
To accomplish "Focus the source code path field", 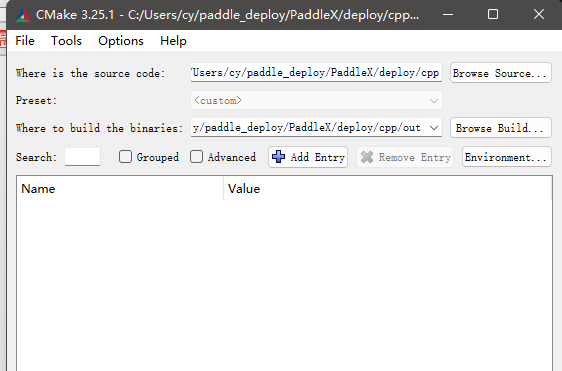I will pos(316,73).
